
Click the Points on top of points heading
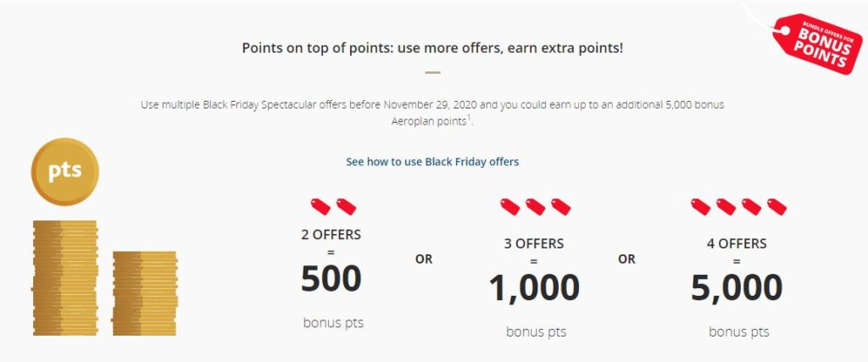click(x=432, y=47)
